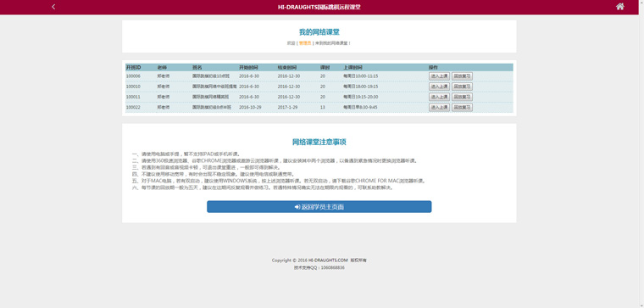Click the 操作 column header

coord(433,67)
